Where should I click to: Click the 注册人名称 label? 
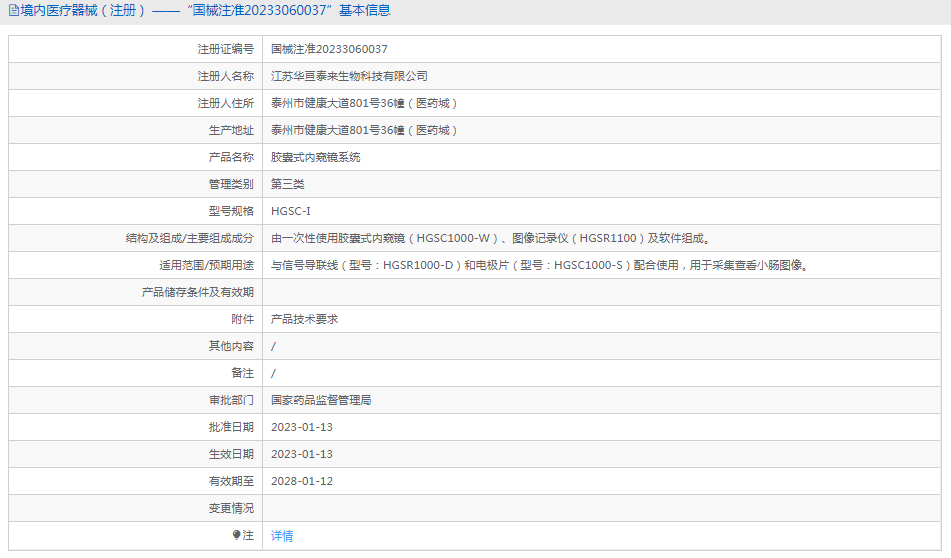[226, 76]
